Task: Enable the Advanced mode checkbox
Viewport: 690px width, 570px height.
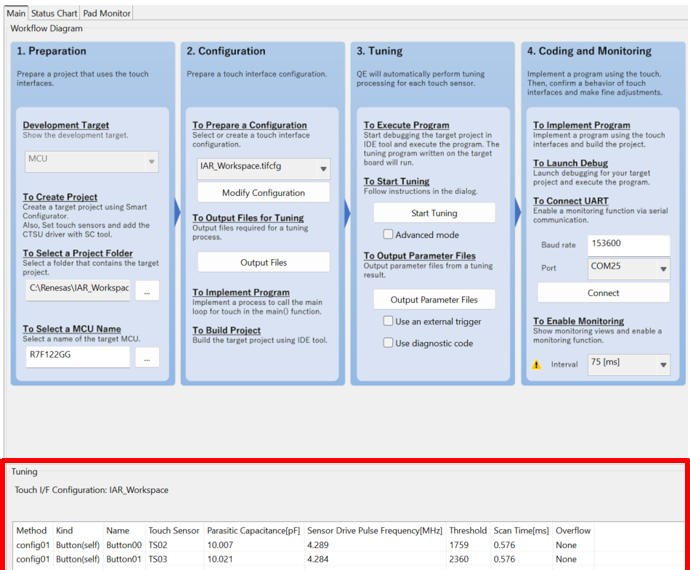Action: click(x=389, y=234)
